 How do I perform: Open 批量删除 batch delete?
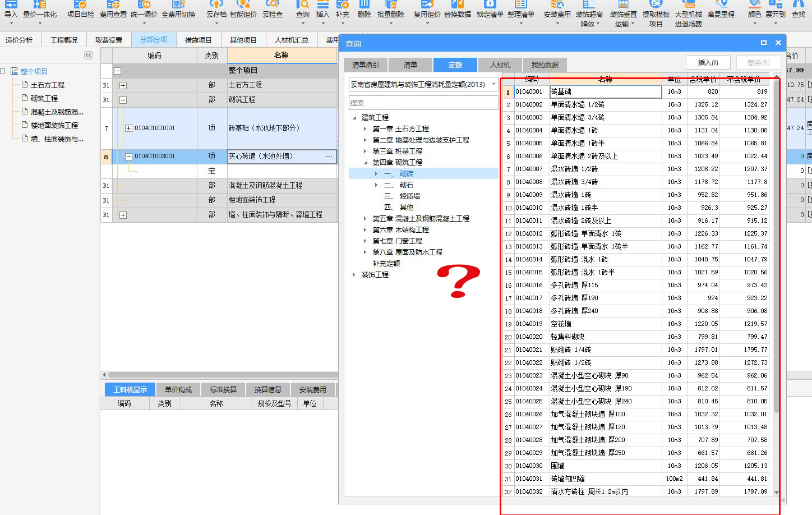[x=391, y=10]
